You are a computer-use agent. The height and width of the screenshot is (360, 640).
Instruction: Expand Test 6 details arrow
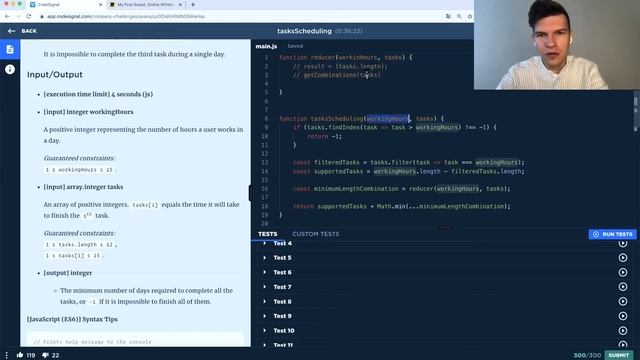point(264,272)
